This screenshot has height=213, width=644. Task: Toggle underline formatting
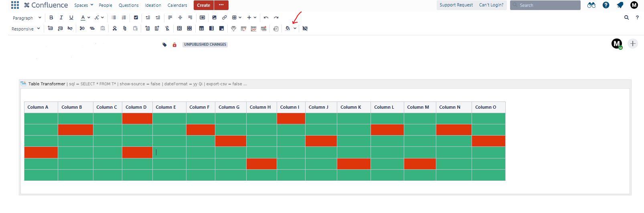71,18
